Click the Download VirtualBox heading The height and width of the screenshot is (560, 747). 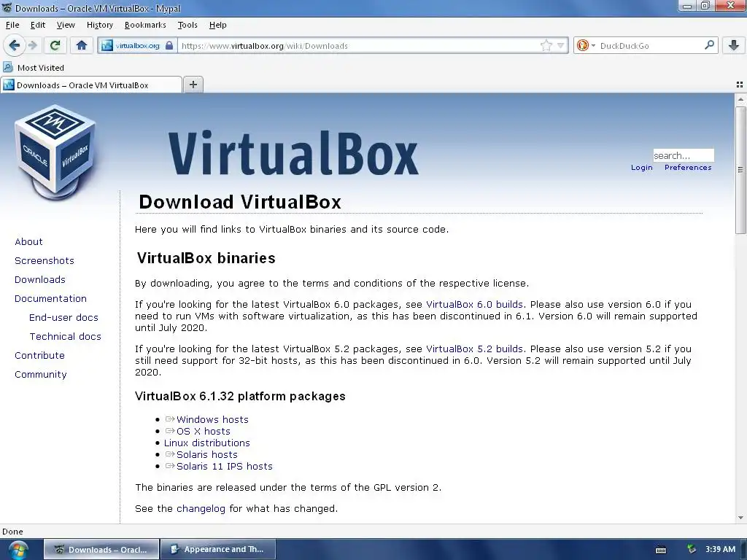(239, 202)
